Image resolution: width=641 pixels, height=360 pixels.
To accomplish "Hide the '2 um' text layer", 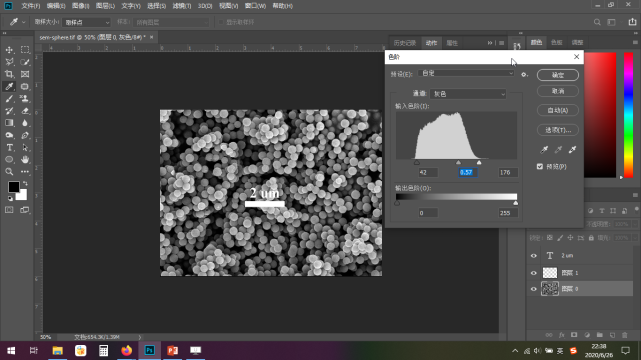I will coord(533,256).
